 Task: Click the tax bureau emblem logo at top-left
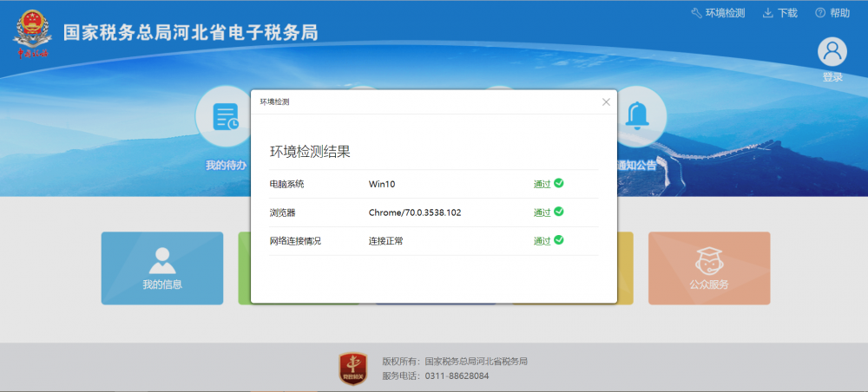click(x=35, y=33)
